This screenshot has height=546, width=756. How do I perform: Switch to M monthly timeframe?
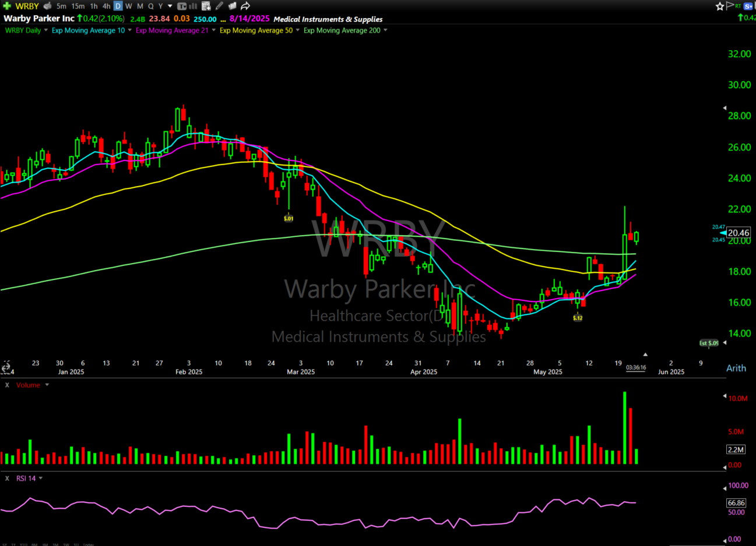click(x=140, y=6)
